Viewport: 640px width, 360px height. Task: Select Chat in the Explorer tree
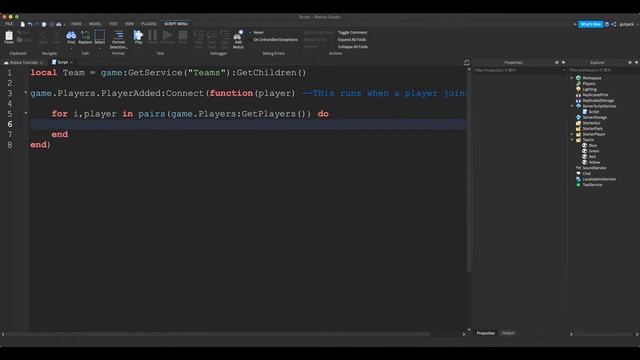tap(587, 173)
